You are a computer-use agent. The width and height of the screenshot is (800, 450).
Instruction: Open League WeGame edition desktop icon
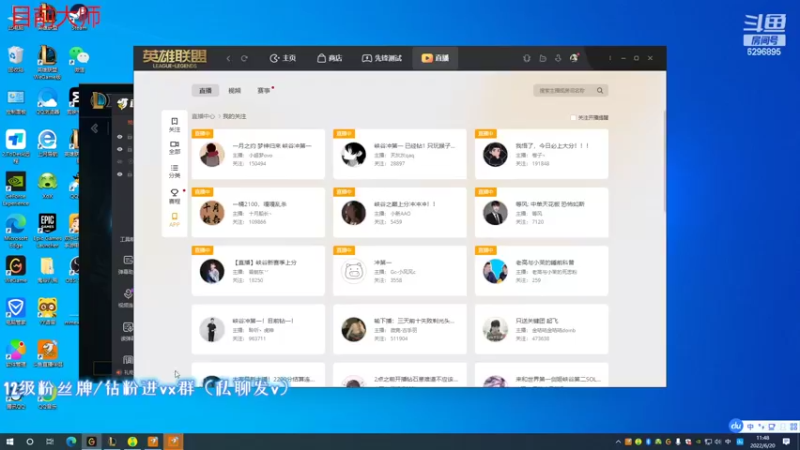(47, 62)
